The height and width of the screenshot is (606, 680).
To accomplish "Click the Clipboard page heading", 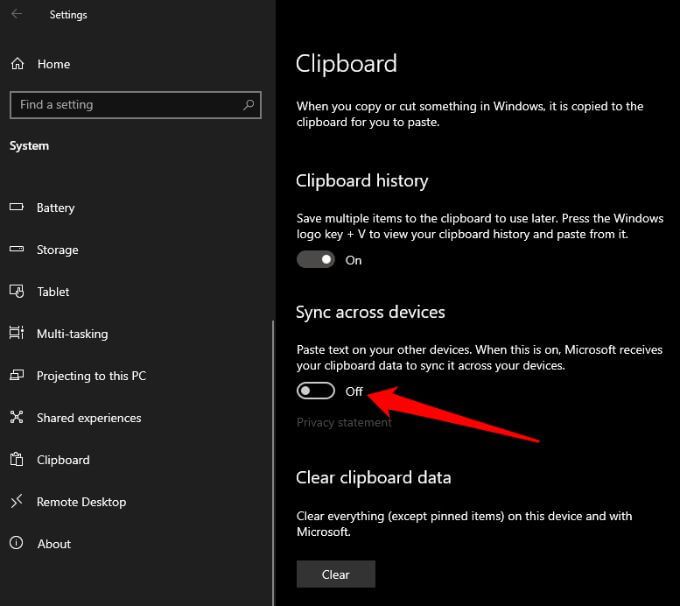I will 346,64.
